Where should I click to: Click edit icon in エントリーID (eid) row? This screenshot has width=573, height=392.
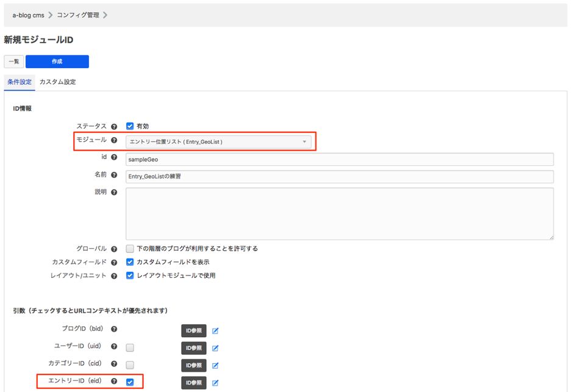click(215, 383)
